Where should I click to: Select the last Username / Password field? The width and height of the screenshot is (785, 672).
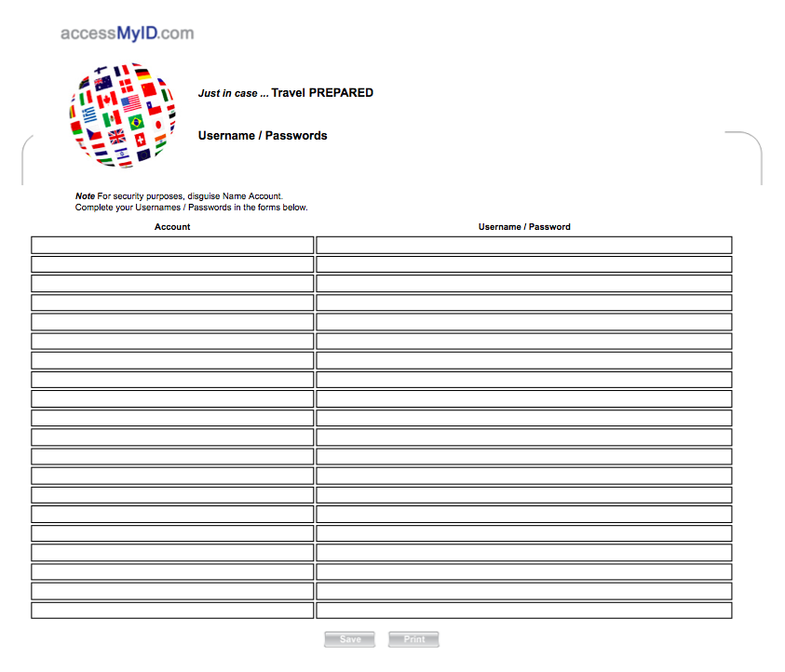pyautogui.click(x=524, y=611)
